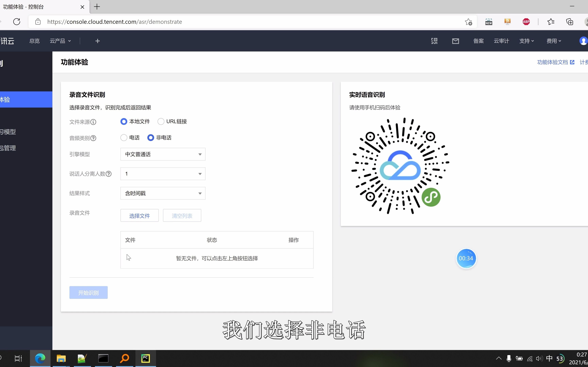Select the URL链接 file source option
Image resolution: width=588 pixels, height=367 pixels.
(x=161, y=121)
